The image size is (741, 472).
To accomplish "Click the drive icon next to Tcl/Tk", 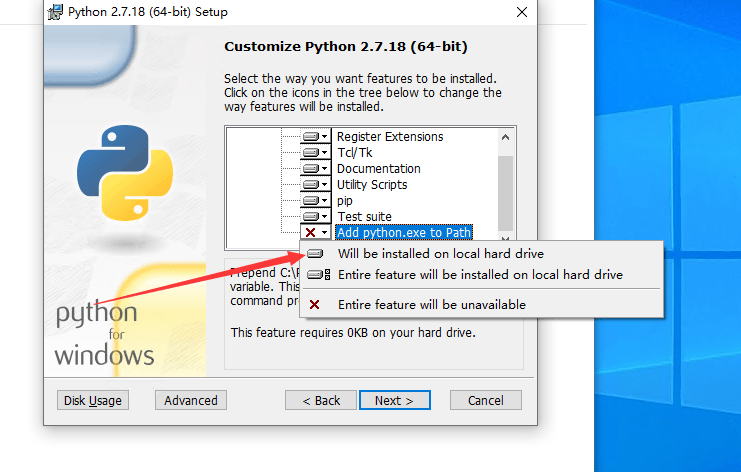I will [315, 153].
